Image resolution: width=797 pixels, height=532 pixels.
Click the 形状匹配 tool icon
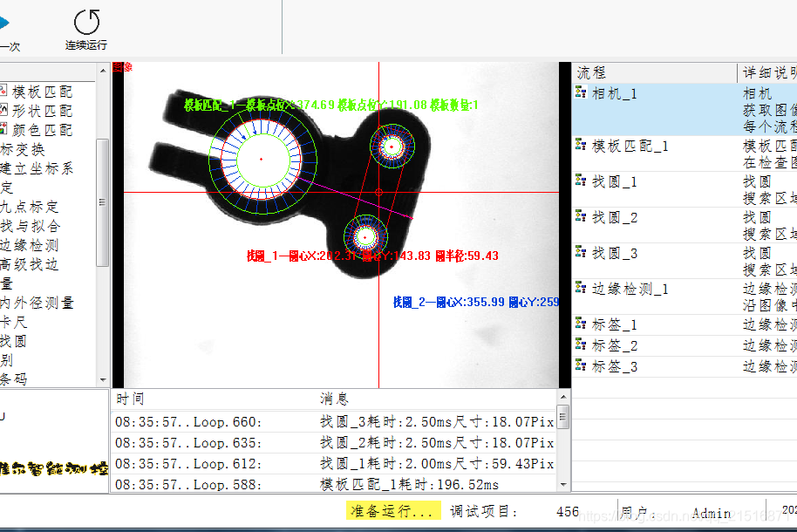[3, 110]
